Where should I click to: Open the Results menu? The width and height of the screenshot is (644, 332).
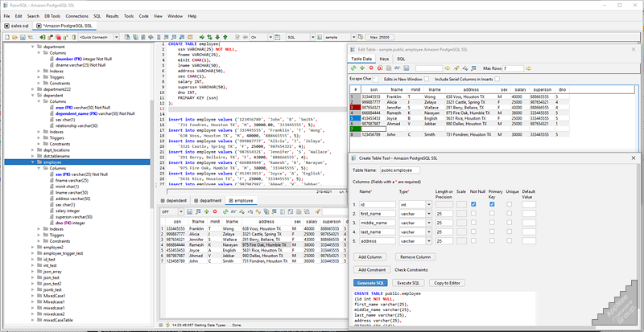(112, 16)
